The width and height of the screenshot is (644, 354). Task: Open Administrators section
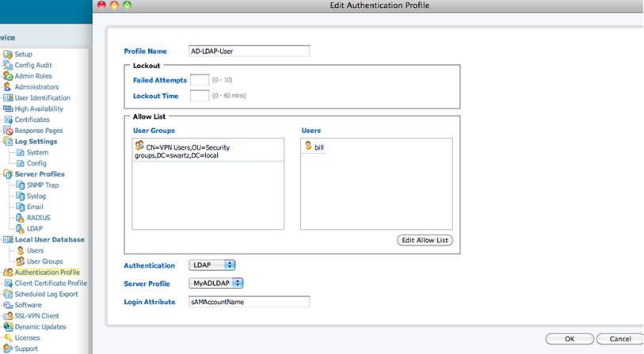click(36, 86)
